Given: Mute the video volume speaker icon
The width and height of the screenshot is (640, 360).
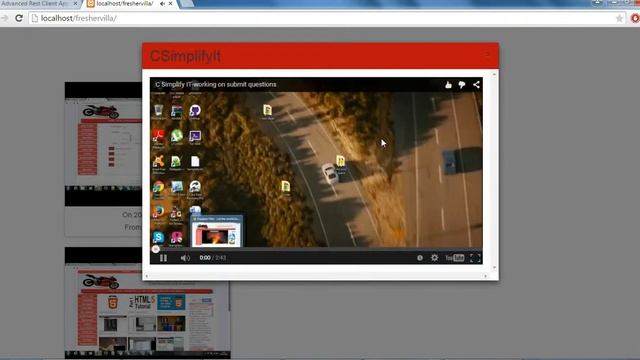Looking at the screenshot, I should [x=185, y=258].
